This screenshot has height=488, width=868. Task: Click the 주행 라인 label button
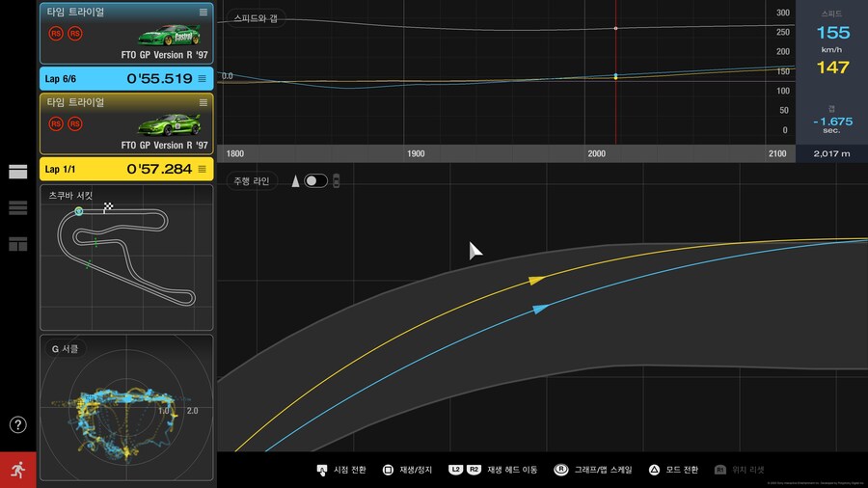pos(251,180)
